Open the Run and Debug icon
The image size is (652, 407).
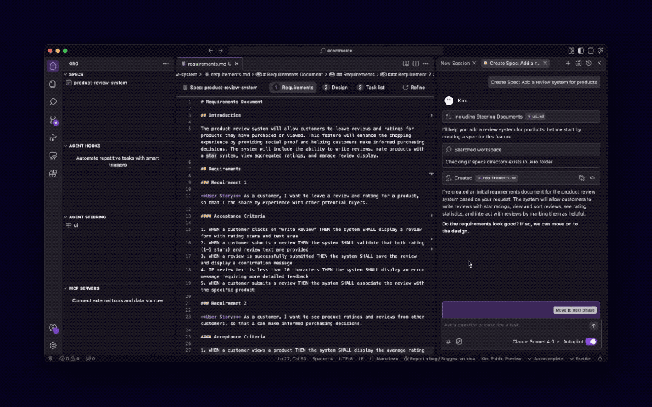pos(53,138)
